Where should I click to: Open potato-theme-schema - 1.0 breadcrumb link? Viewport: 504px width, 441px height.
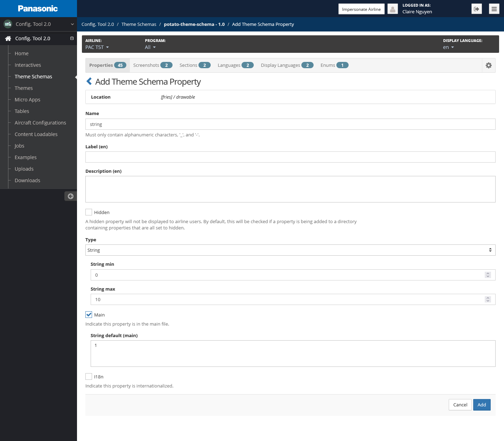pyautogui.click(x=194, y=24)
